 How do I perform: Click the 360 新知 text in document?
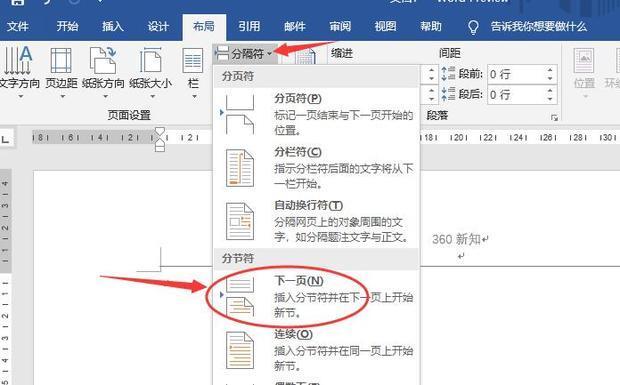(456, 239)
